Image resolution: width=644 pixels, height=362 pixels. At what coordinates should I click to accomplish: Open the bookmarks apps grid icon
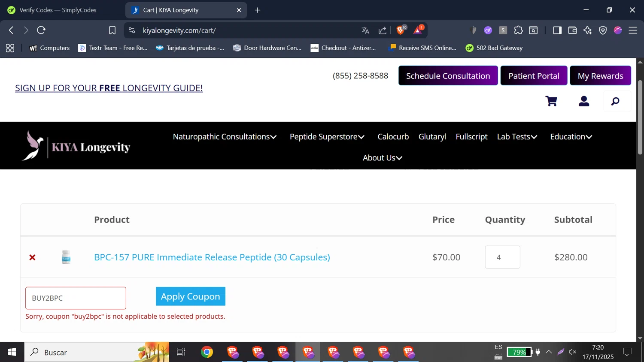10,48
